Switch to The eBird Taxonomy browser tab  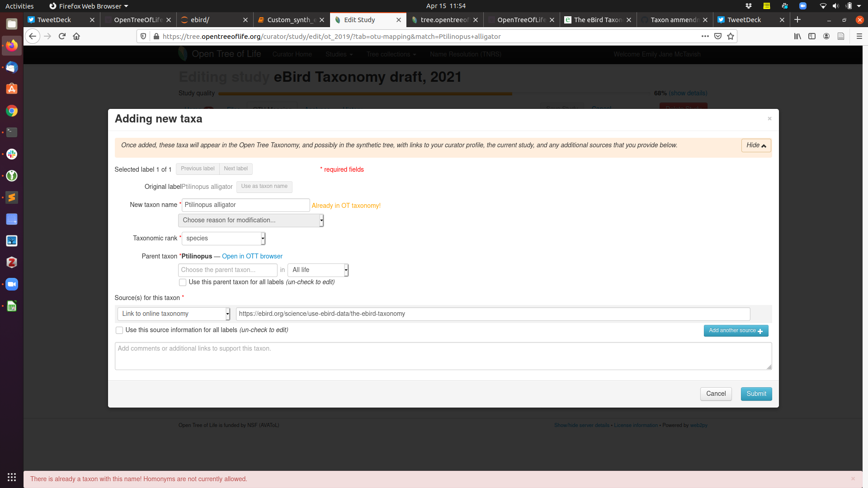[598, 19]
